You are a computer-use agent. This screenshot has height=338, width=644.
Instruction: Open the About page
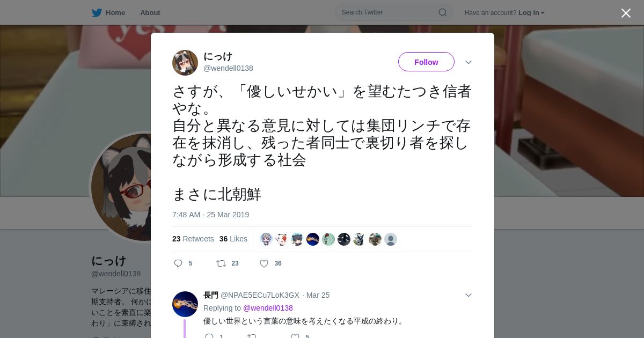pyautogui.click(x=150, y=12)
